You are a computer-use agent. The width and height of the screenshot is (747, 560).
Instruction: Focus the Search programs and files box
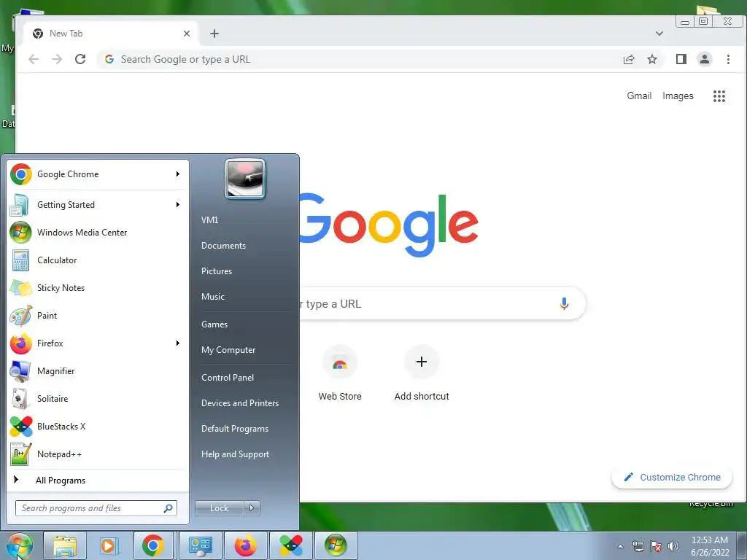[96, 508]
